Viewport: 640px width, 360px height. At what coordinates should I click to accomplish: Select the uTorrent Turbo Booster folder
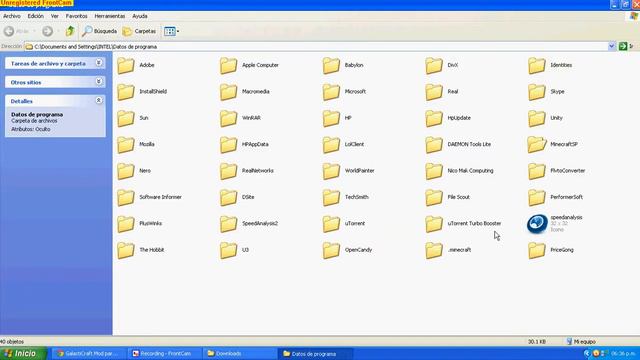[463, 224]
